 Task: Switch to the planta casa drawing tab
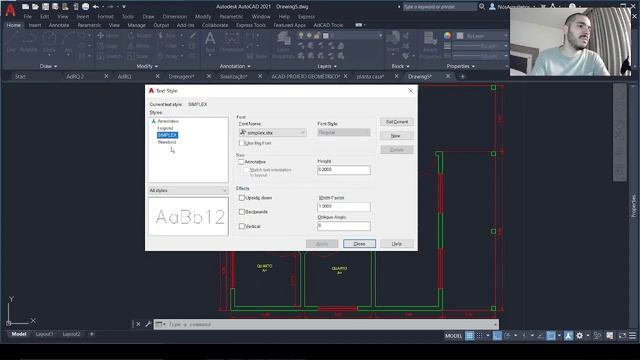tap(370, 76)
